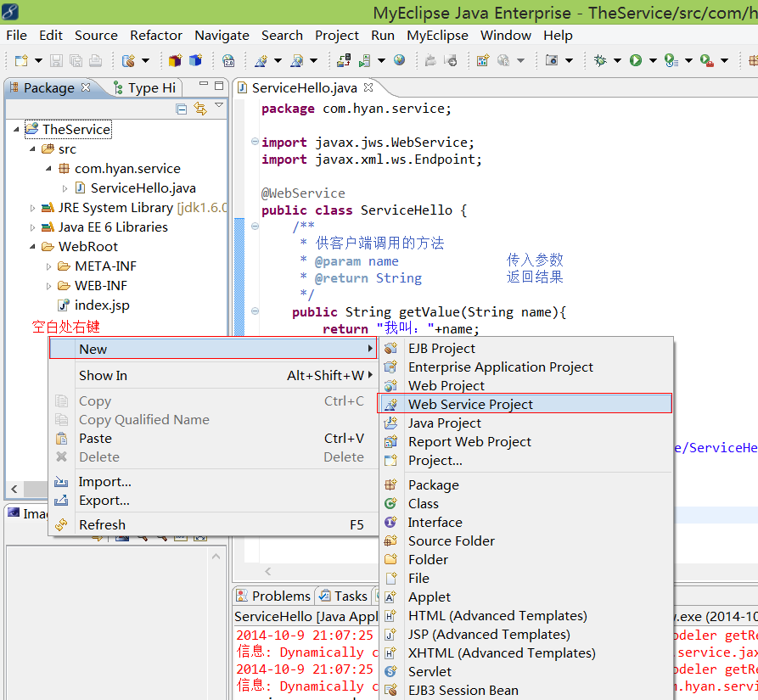Click the editor horizontal scroll left arrow
This screenshot has height=700, width=758.
point(268,572)
